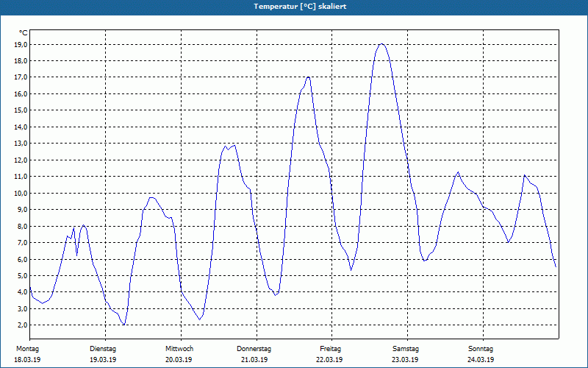Image resolution: width=588 pixels, height=368 pixels.
Task: Click the 12,0 axis value
Action: [21, 160]
